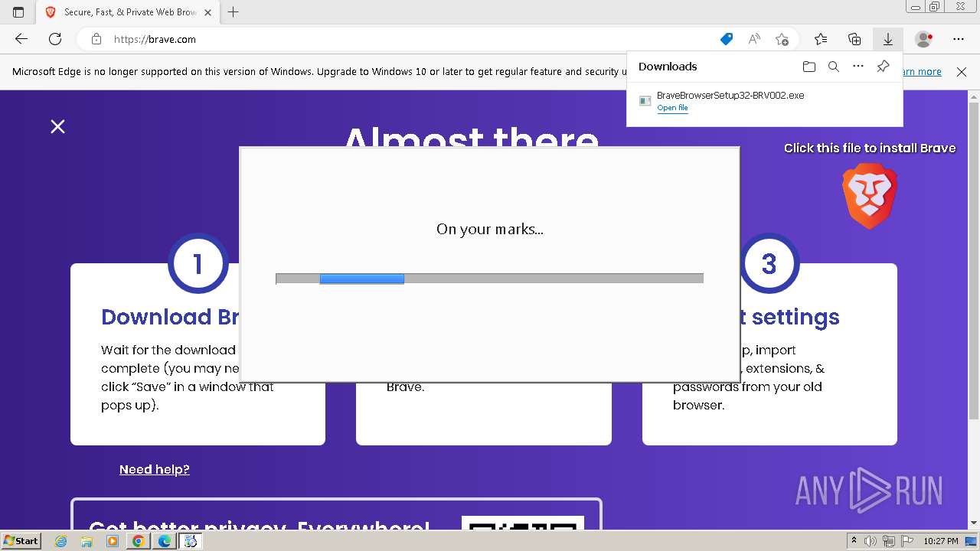Close the Almost there overlay
980x551 pixels.
[x=57, y=127]
